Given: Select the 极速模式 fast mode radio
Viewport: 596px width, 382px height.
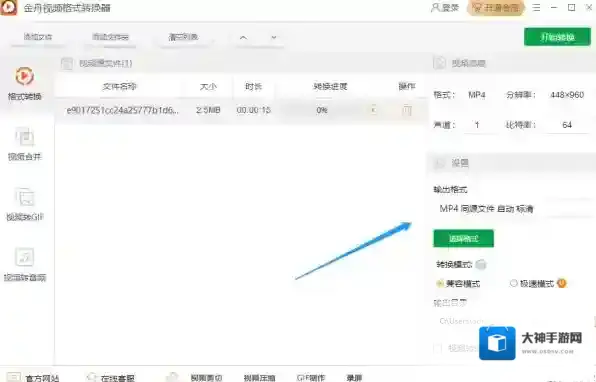Looking at the screenshot, I should 514,283.
